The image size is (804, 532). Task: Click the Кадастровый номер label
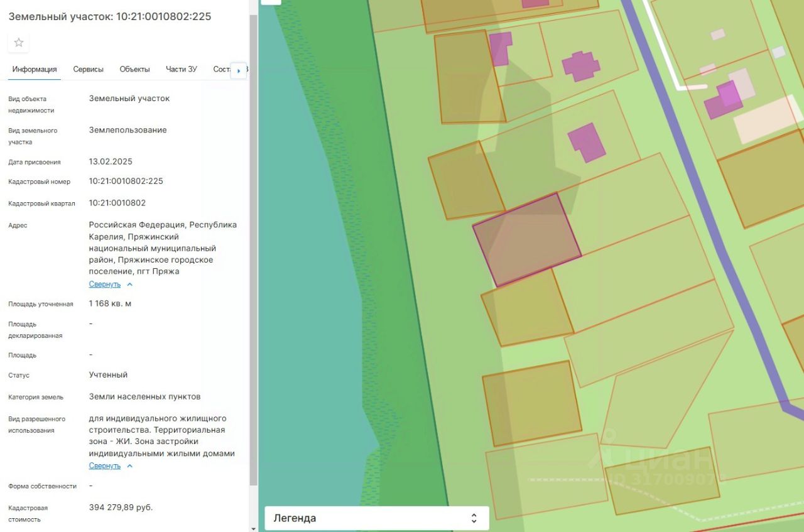(40, 182)
